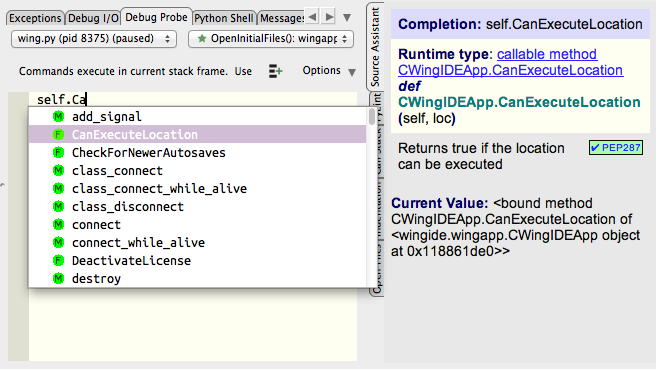Follow the callable method link
The image size is (656, 369).
(x=547, y=54)
